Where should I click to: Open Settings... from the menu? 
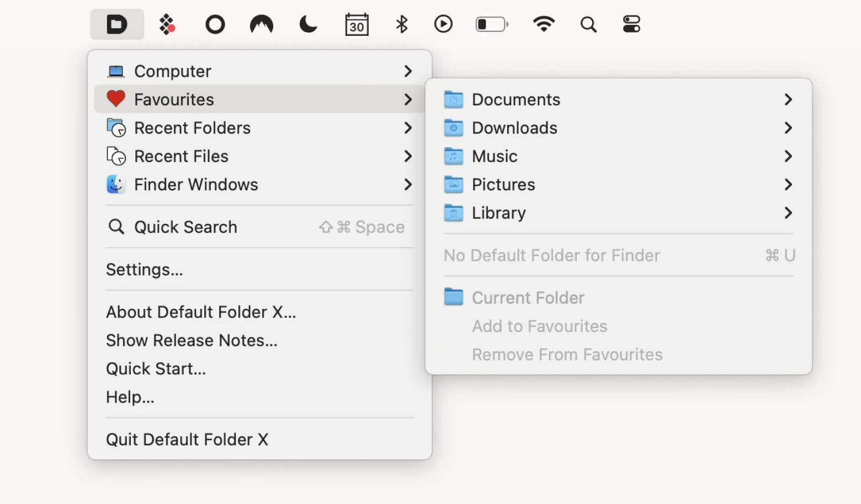(259, 269)
